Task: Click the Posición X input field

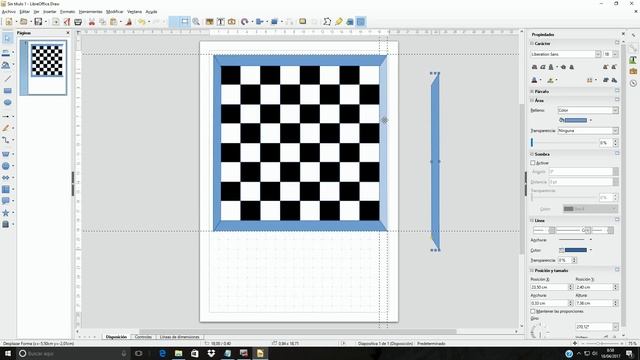Action: click(x=549, y=287)
